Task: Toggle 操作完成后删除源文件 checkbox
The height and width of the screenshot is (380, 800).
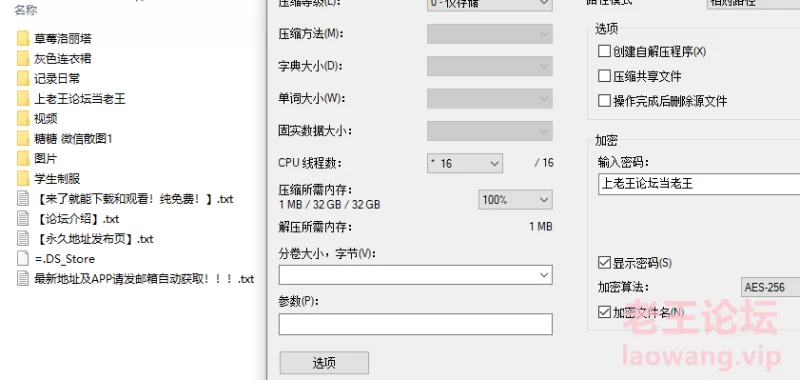Action: click(604, 100)
